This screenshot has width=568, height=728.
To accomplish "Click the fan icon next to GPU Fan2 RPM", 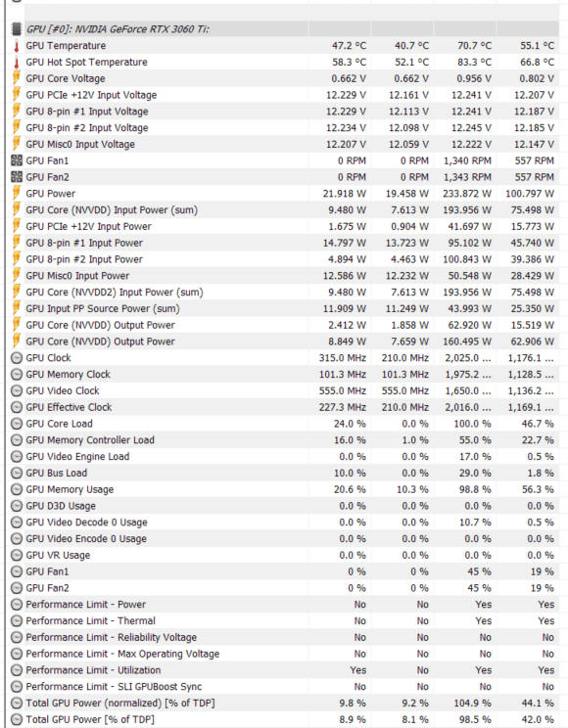I will (x=17, y=177).
